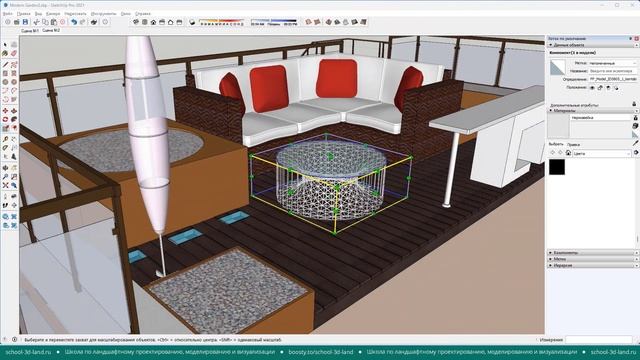This screenshot has width=640, height=360.
Task: Activate the Orbit tool
Action: 5,168
